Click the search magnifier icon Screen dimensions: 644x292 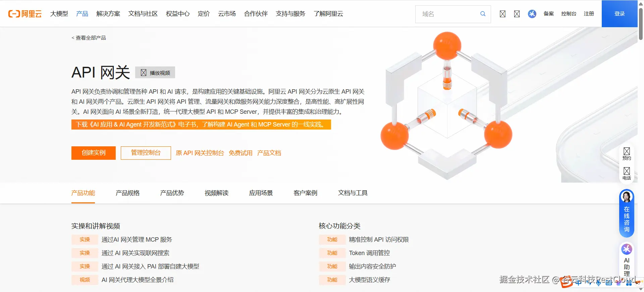[483, 14]
